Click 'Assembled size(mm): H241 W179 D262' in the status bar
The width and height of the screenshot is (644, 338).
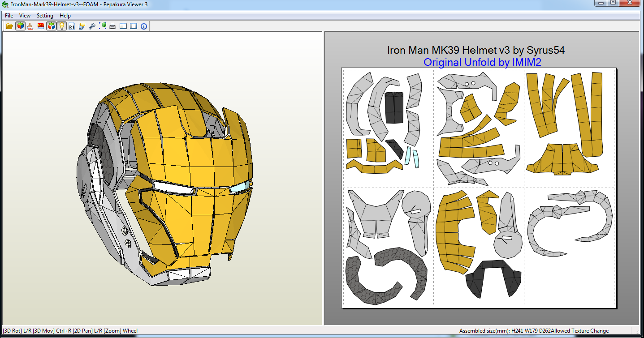pyautogui.click(x=505, y=331)
